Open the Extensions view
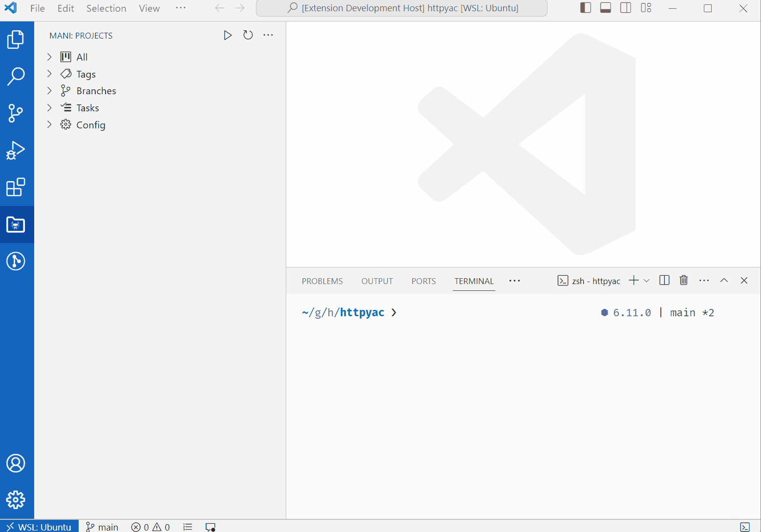 coord(16,187)
